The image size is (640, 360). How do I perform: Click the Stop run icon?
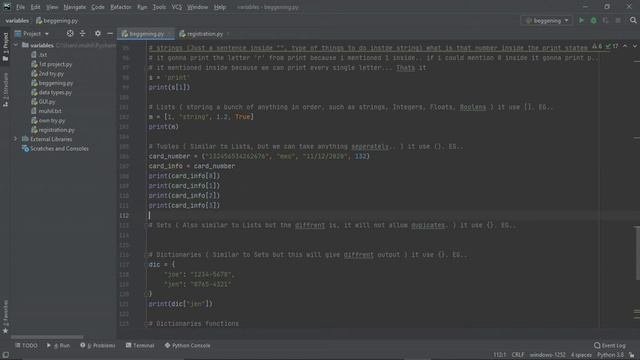tap(618, 20)
